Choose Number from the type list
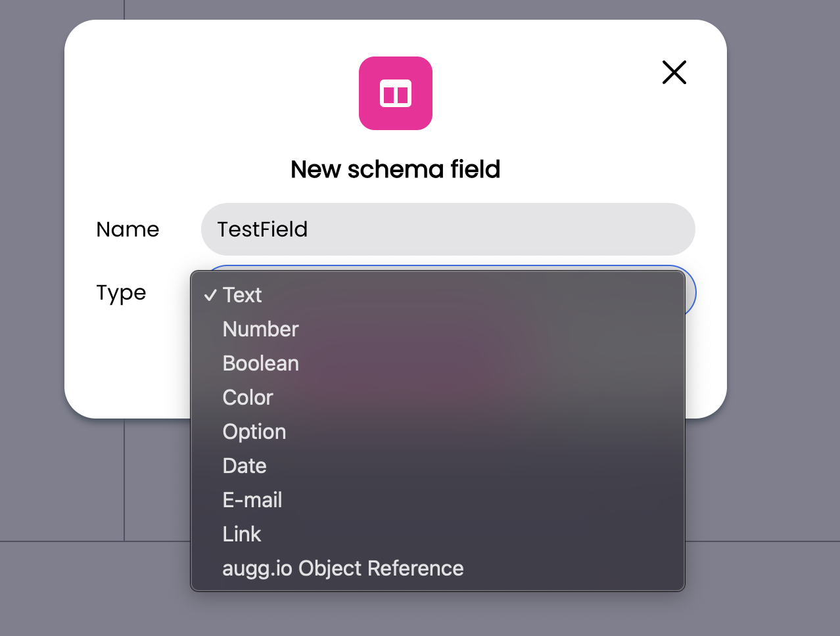Screen dimensions: 840x636 260,329
